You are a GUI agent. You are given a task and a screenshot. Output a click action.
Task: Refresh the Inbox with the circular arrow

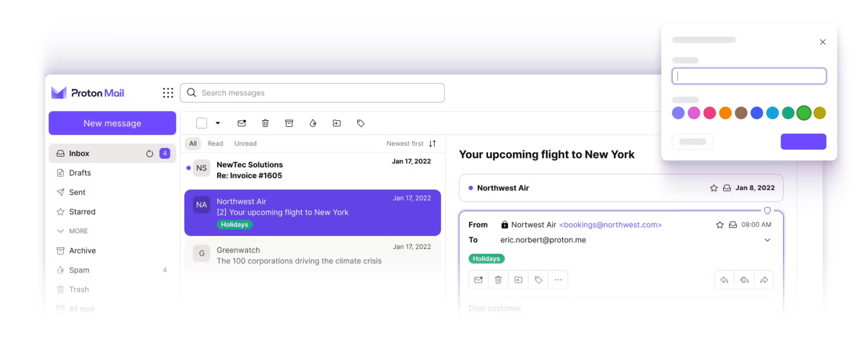point(150,154)
